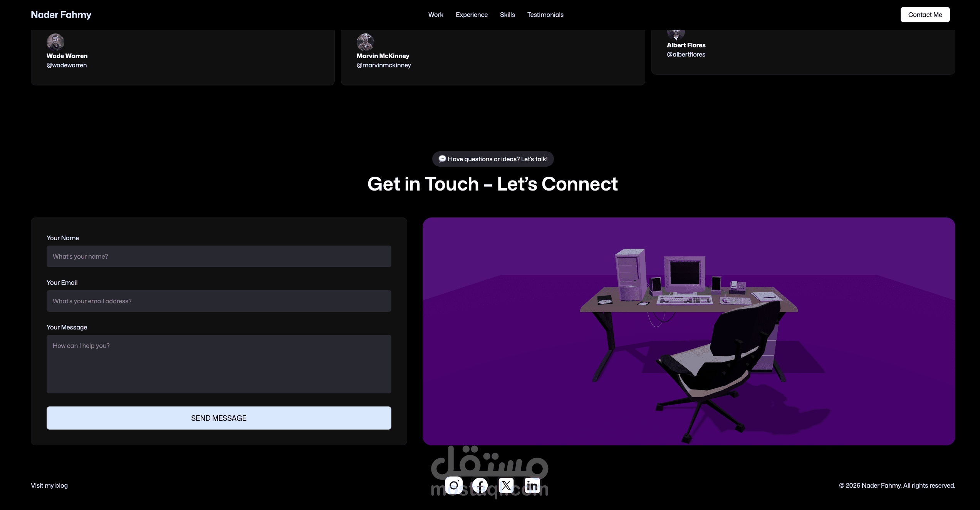Click into the Your Message textarea
The image size is (980, 510).
point(219,364)
